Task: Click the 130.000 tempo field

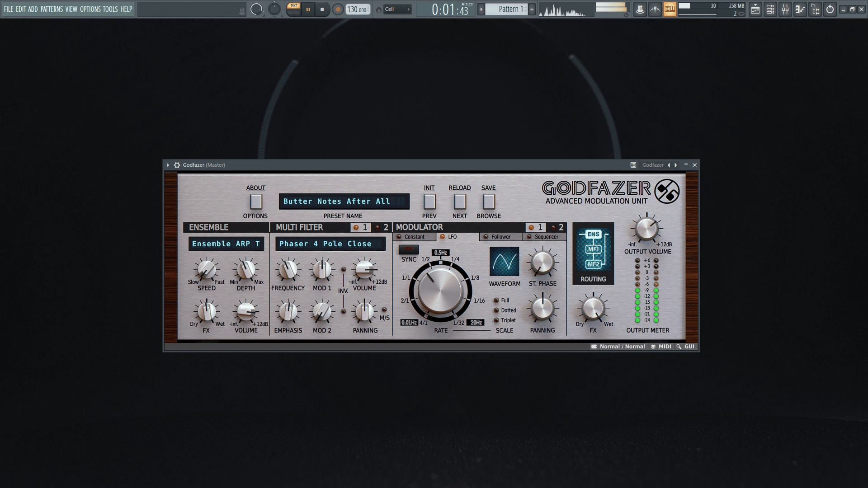Action: (x=358, y=9)
